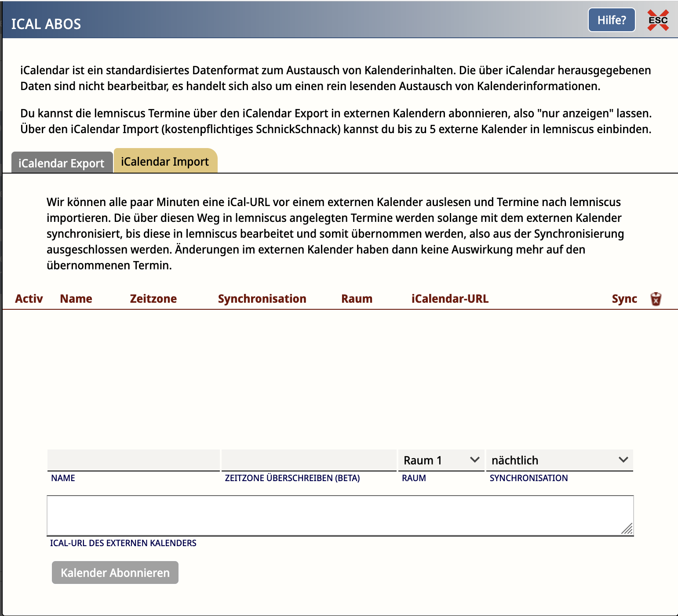This screenshot has height=616, width=678.
Task: Click the Name column header
Action: (x=76, y=299)
